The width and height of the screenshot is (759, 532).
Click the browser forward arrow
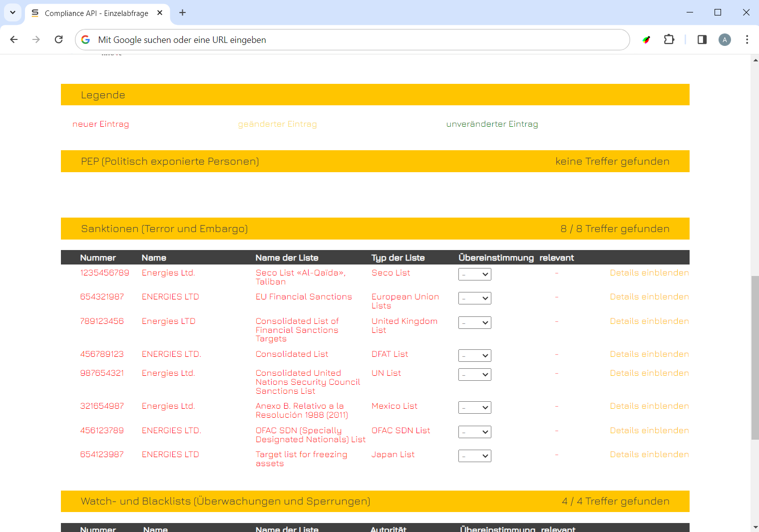point(36,39)
